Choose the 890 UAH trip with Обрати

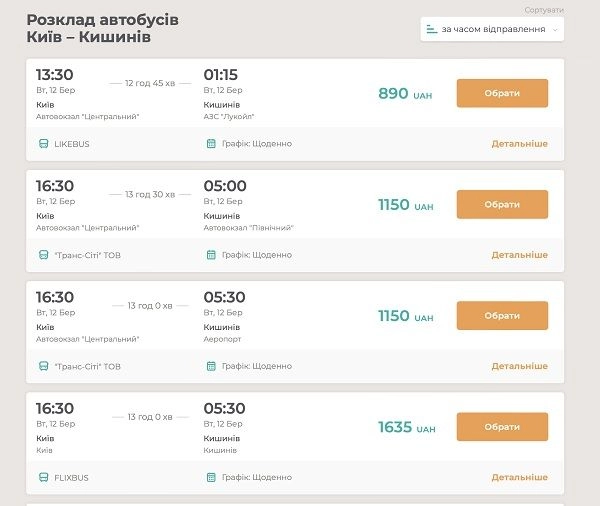pyautogui.click(x=502, y=93)
